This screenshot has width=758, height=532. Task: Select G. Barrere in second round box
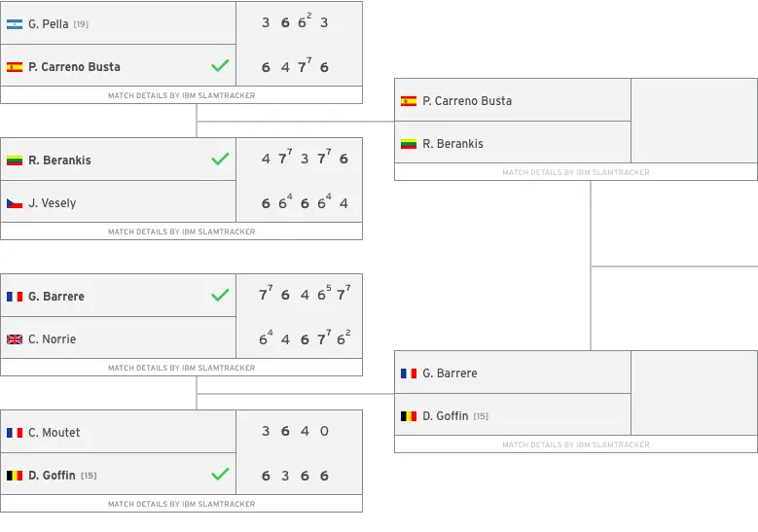451,373
